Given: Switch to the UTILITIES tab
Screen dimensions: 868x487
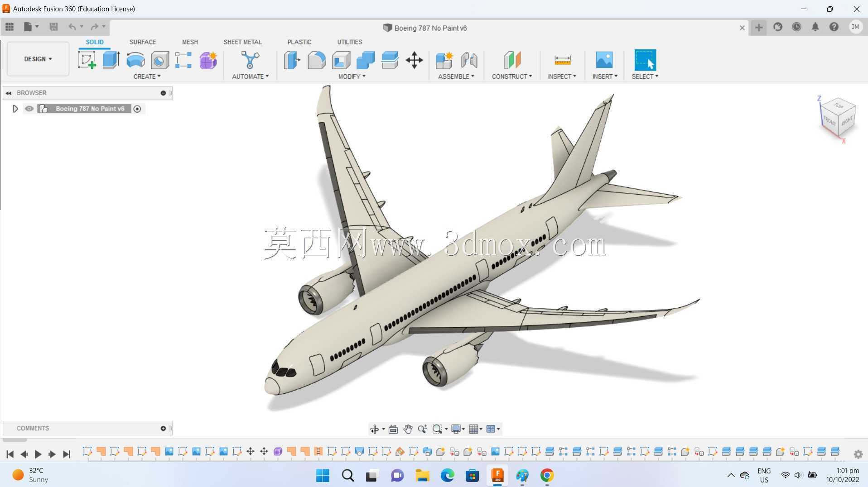Looking at the screenshot, I should (x=349, y=42).
